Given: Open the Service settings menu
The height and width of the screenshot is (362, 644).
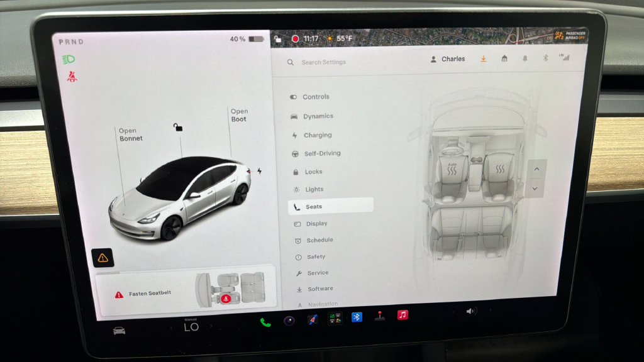Looking at the screenshot, I should (x=312, y=273).
